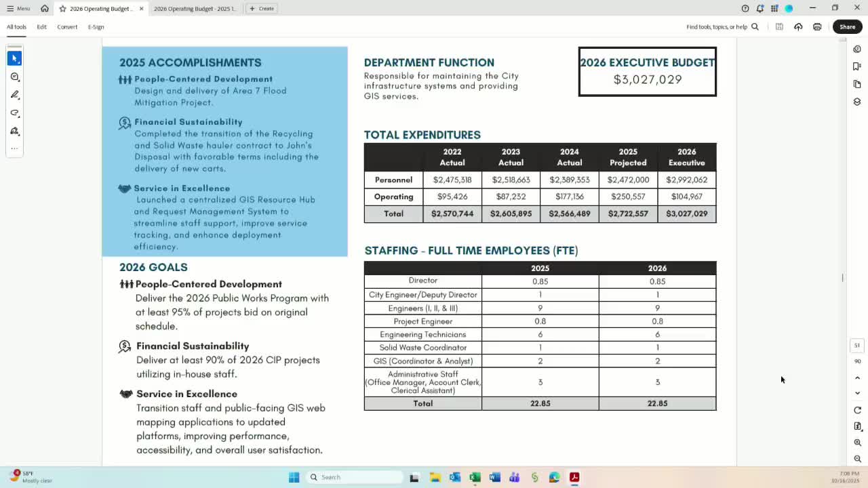Close the active 2026 Operating Budget tab

coord(141,9)
